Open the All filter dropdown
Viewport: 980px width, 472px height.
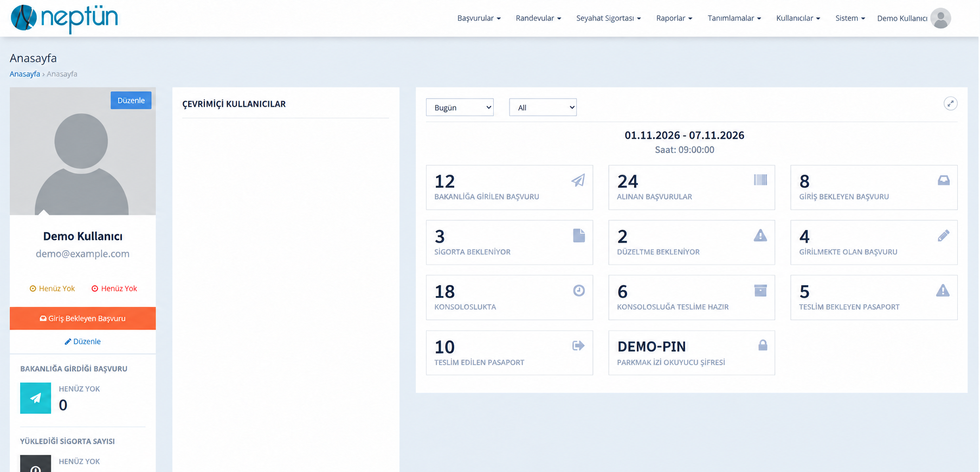[x=543, y=107]
